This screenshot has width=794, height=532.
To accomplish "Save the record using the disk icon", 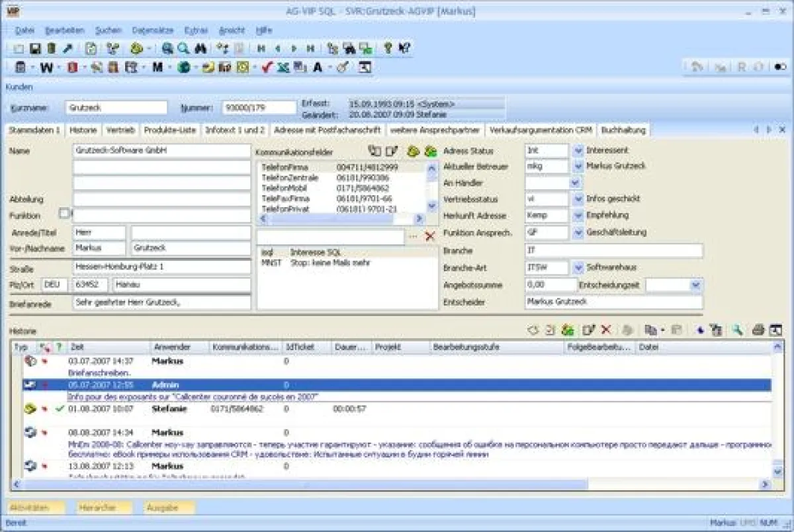I will click(x=36, y=48).
